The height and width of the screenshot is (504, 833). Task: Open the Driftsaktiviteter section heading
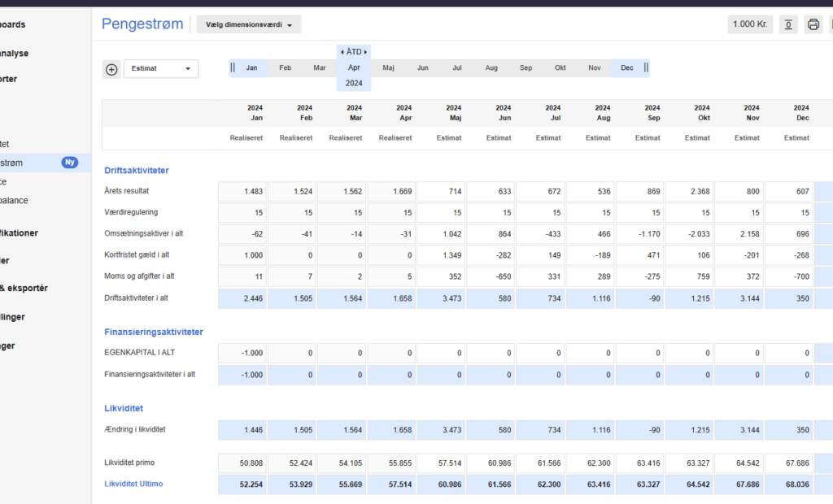click(x=137, y=171)
